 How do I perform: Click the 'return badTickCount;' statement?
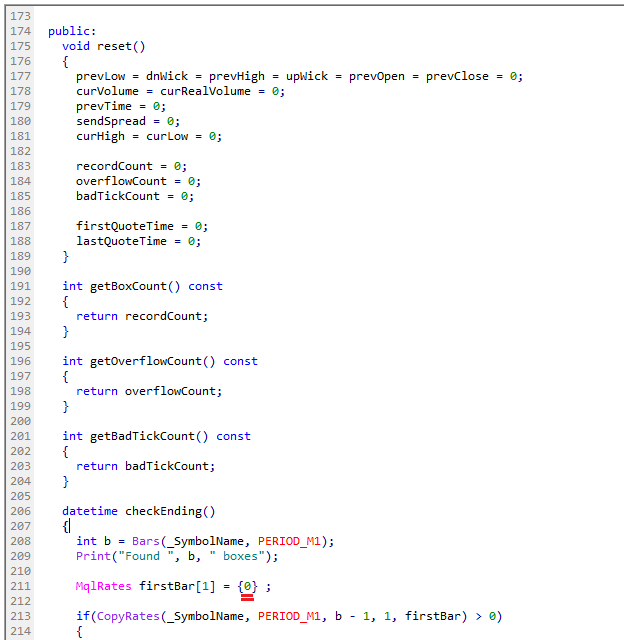click(x=145, y=466)
